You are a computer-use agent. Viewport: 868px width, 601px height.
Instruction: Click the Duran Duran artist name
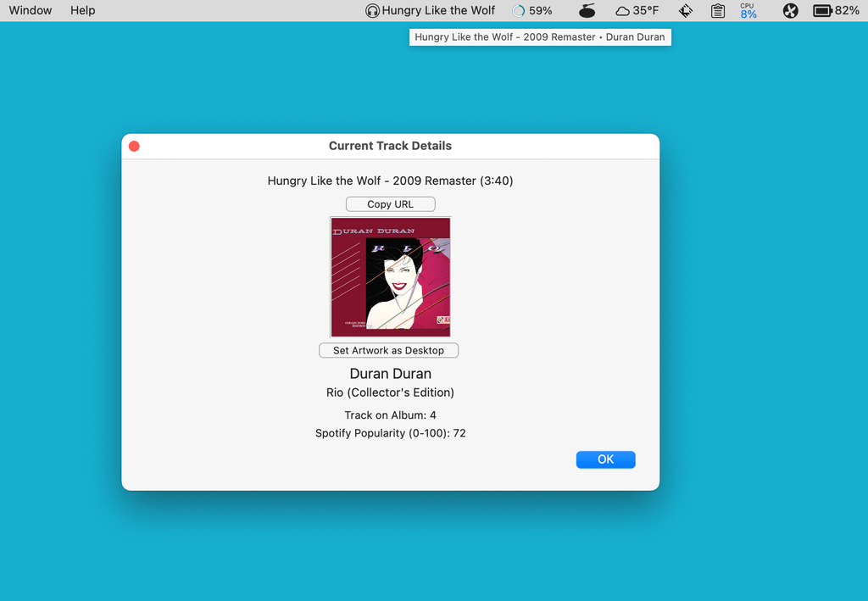point(390,374)
